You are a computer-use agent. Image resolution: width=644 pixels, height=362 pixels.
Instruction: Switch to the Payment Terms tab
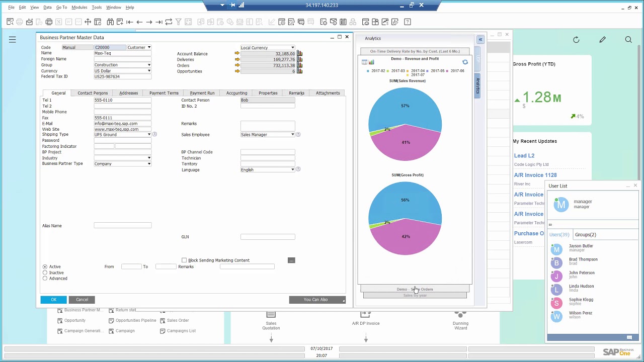pyautogui.click(x=164, y=93)
